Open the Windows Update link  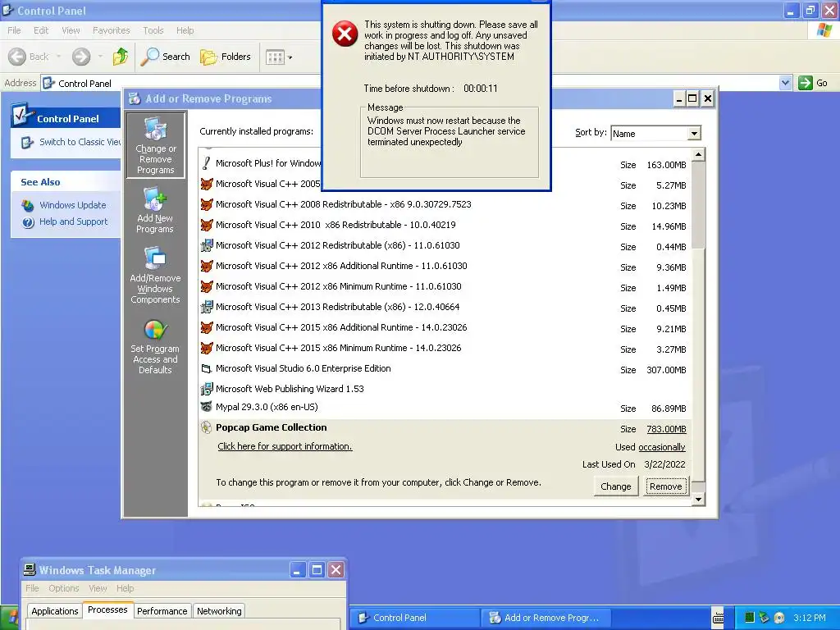tap(72, 205)
